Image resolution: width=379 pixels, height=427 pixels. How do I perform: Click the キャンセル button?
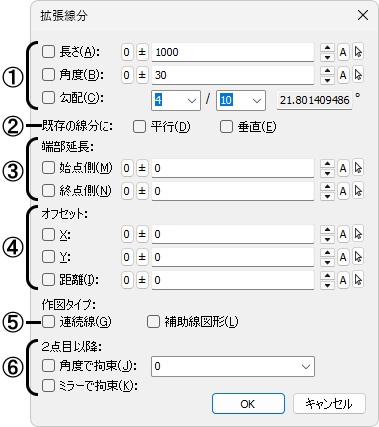click(x=329, y=404)
